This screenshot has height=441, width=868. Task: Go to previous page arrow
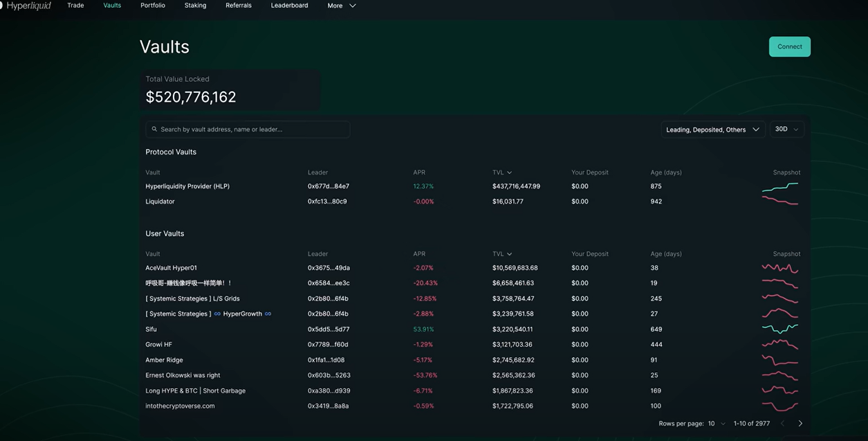(782, 423)
